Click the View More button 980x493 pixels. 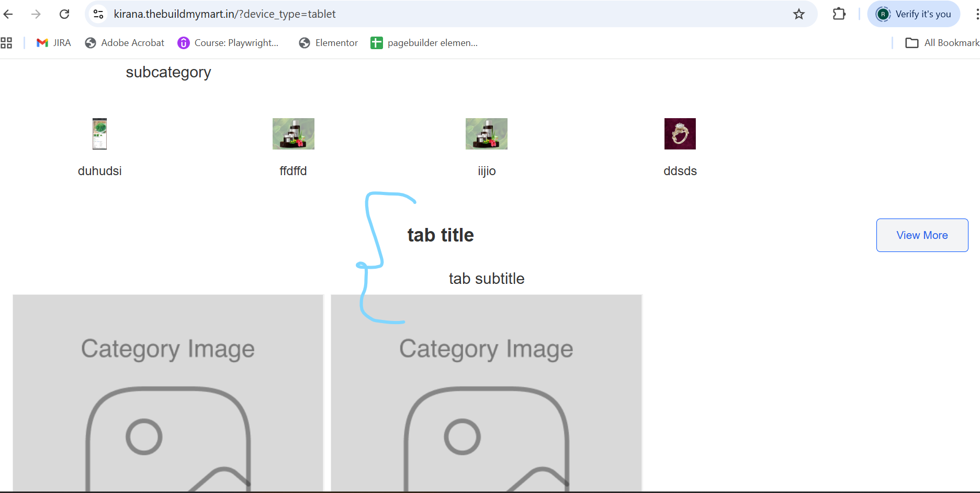922,235
